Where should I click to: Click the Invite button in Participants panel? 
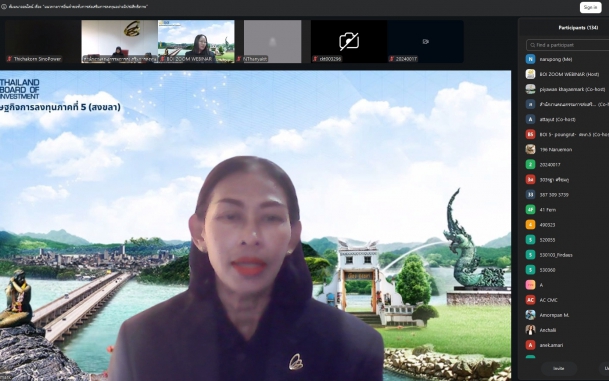pos(559,368)
